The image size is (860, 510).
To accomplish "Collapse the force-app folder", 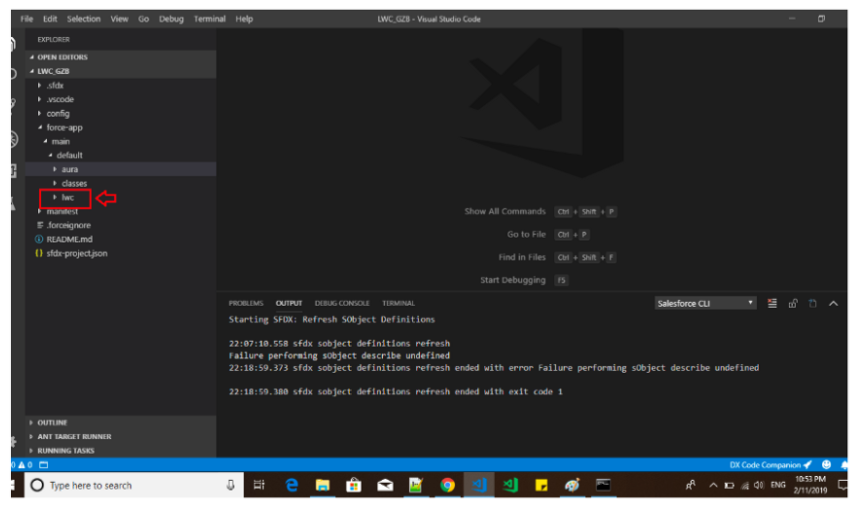I will (120, 127).
